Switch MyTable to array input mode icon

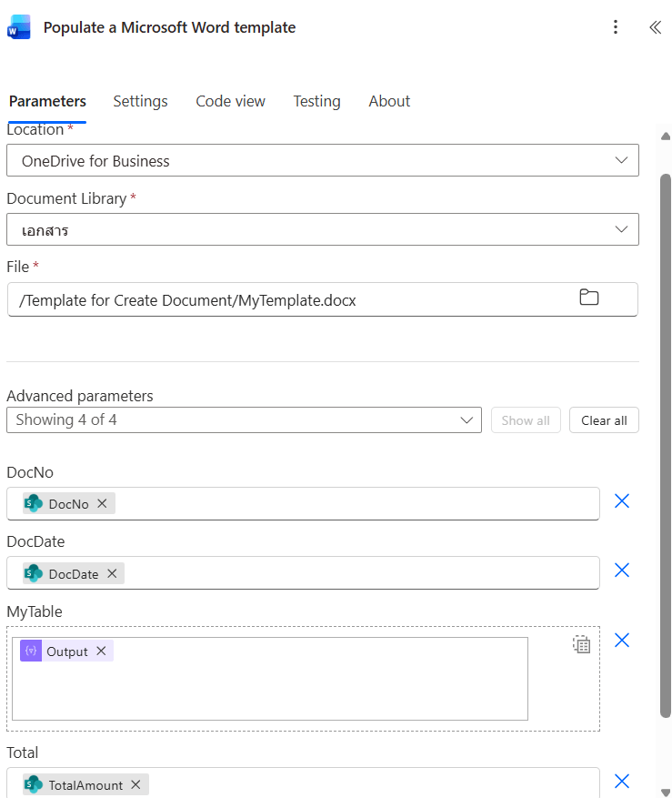(581, 645)
